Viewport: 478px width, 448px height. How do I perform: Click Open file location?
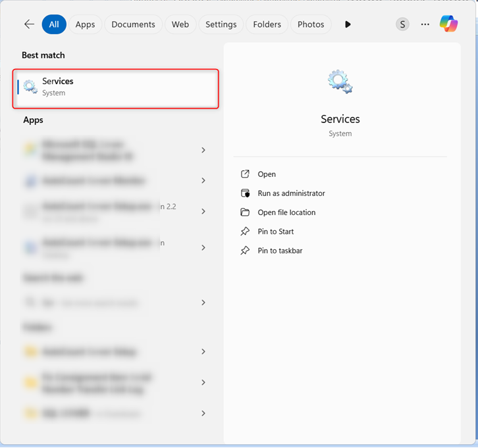[x=286, y=212]
